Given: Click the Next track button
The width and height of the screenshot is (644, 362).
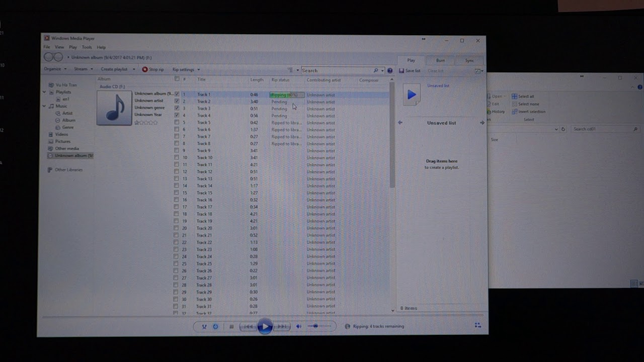Looking at the screenshot, I should pyautogui.click(x=282, y=326).
